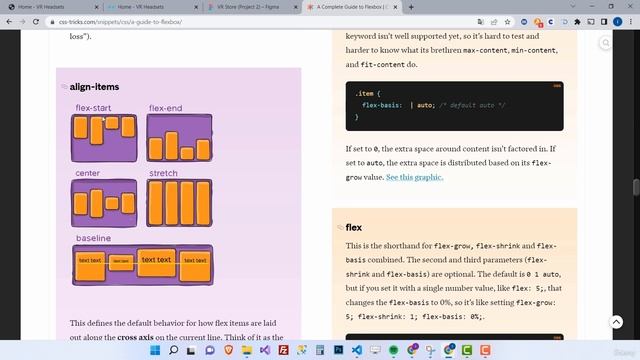The image size is (640, 360).
Task: Close the first Home - VR Headsets tab
Action: pyautogui.click(x=96, y=7)
